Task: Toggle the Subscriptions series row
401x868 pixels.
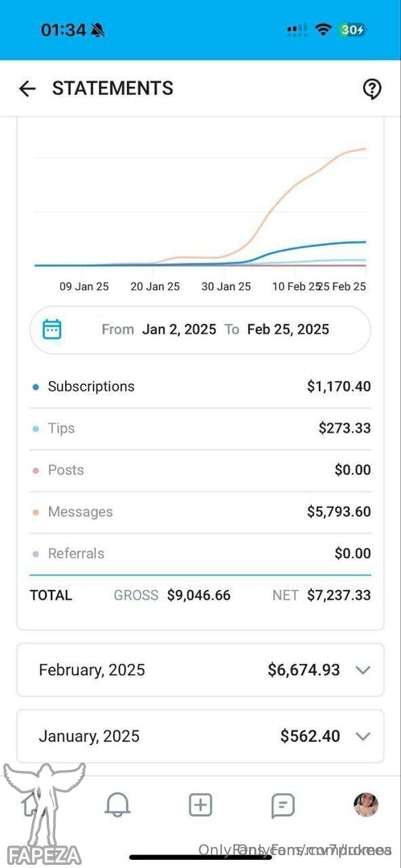Action: (201, 387)
